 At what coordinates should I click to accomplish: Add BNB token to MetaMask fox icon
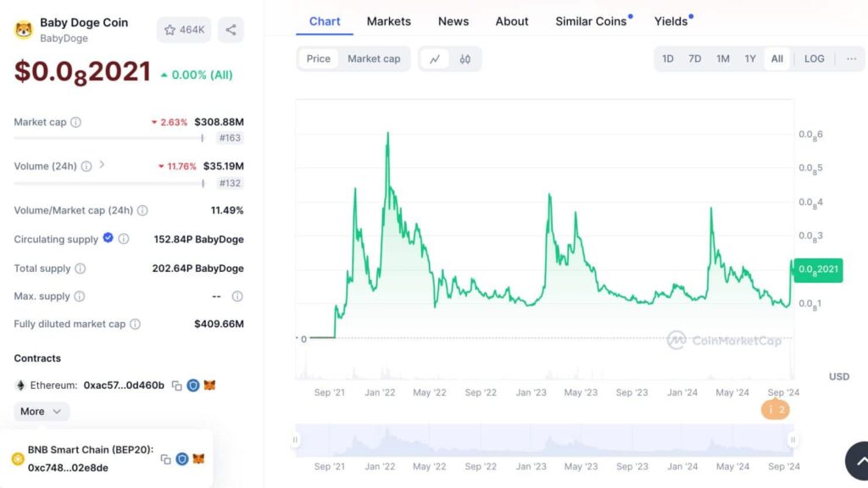pos(198,458)
